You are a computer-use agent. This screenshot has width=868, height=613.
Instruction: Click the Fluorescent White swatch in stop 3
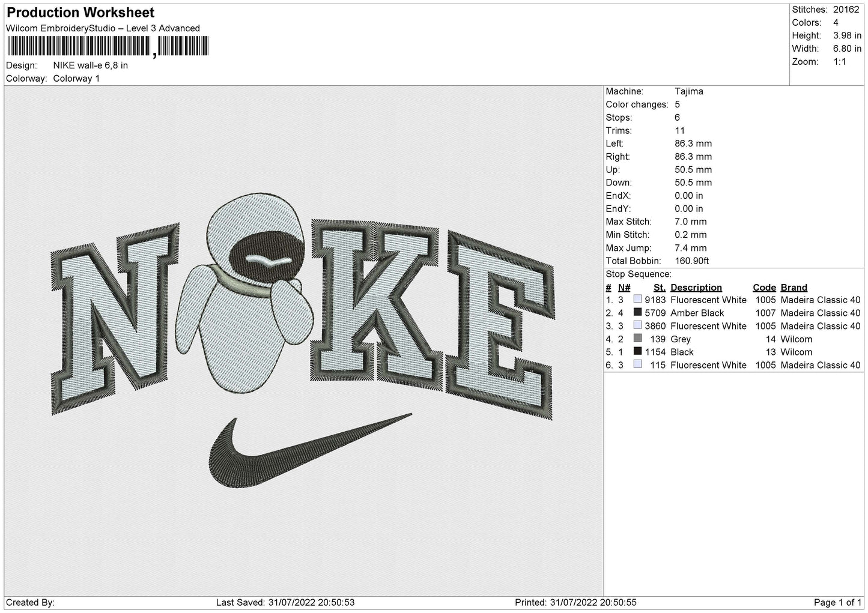(637, 326)
